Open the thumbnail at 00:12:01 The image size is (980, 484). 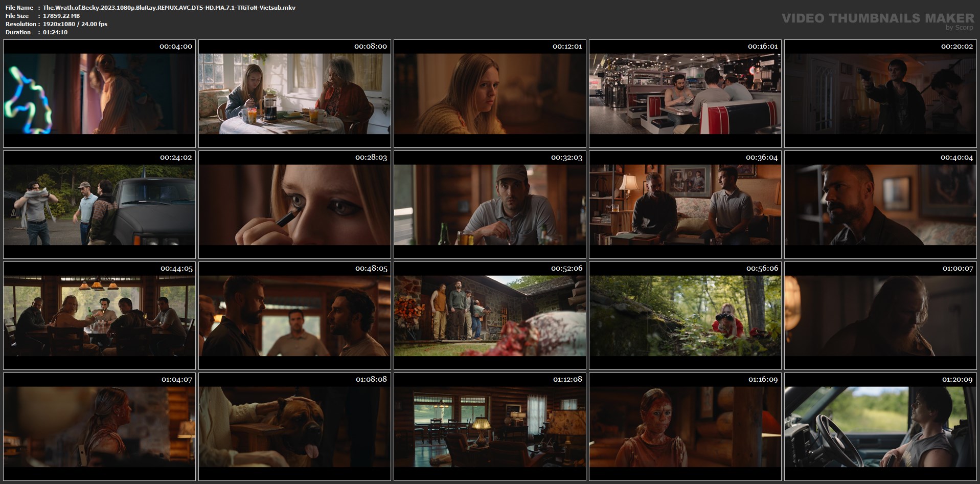(x=490, y=94)
